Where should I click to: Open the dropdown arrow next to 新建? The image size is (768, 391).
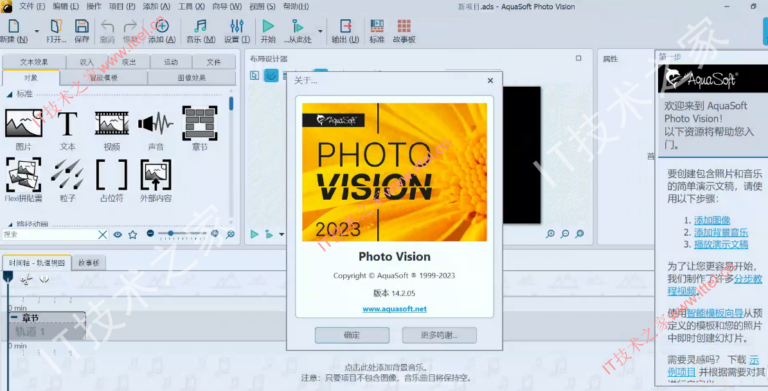pos(37,31)
